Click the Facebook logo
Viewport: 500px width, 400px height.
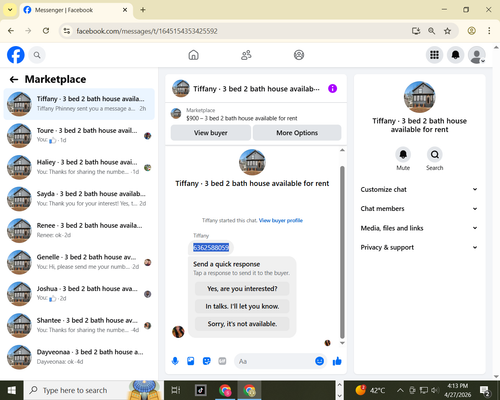[16, 55]
